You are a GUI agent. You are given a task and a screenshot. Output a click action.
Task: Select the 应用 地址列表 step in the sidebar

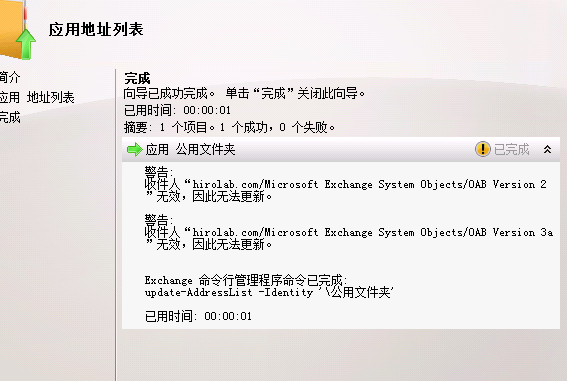pyautogui.click(x=37, y=97)
